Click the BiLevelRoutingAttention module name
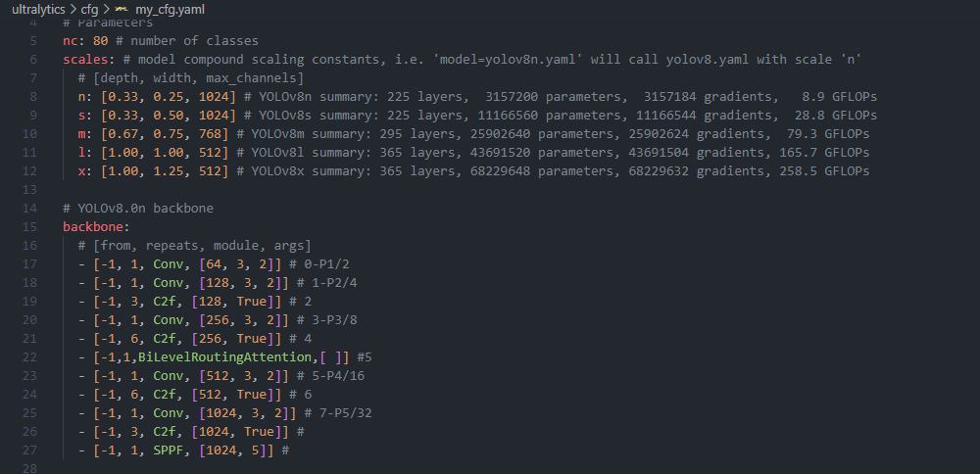 [x=227, y=357]
